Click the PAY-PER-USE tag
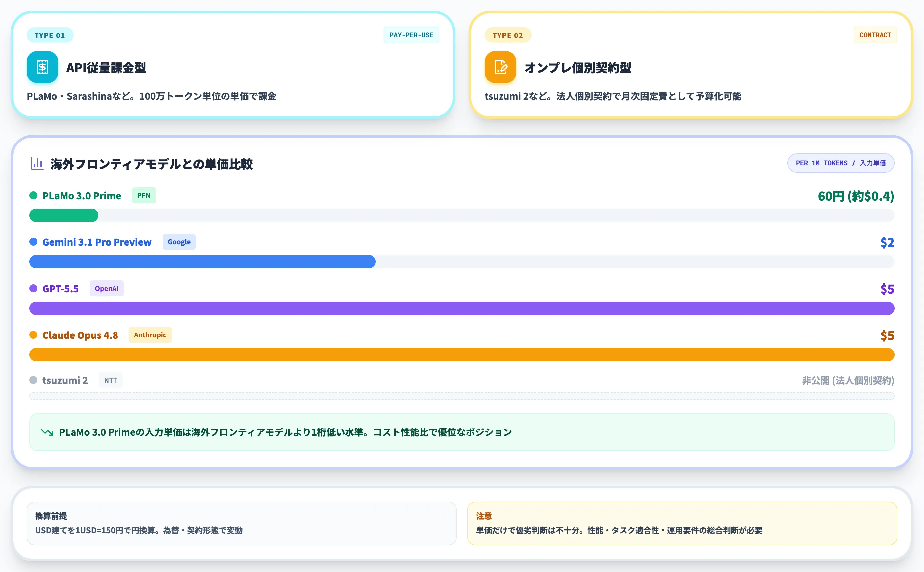Screen dimensions: 924x572 [x=412, y=35]
